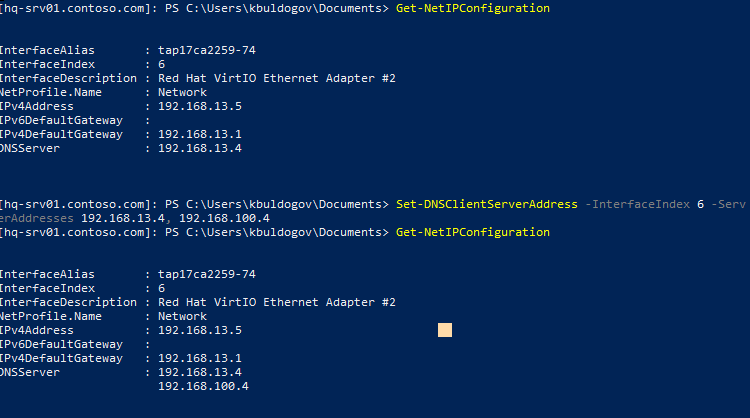The height and width of the screenshot is (418, 750).
Task: Click the second DNSServer value 192.168.13.4
Action: 200,372
